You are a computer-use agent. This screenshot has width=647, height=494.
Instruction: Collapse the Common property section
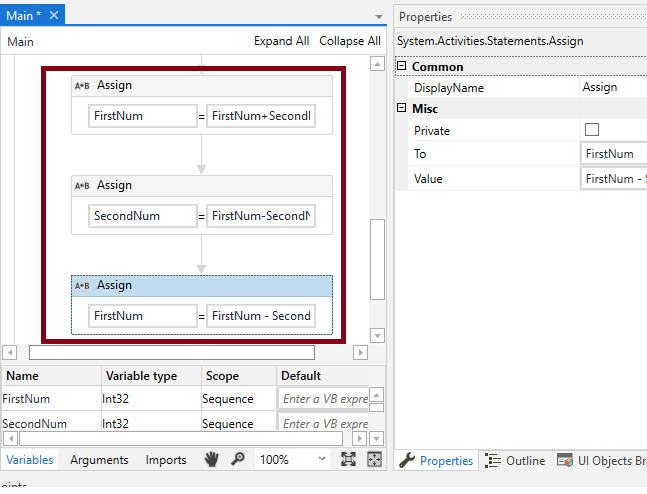402,67
